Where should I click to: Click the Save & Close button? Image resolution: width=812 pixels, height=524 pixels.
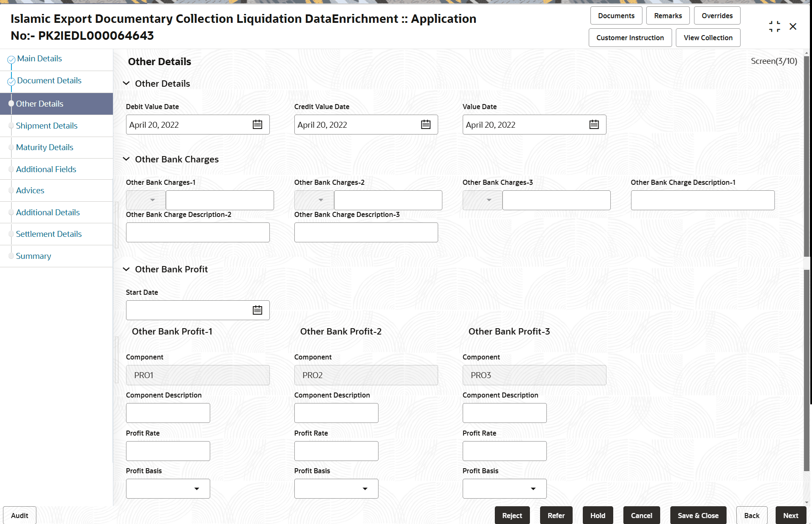[x=698, y=516]
